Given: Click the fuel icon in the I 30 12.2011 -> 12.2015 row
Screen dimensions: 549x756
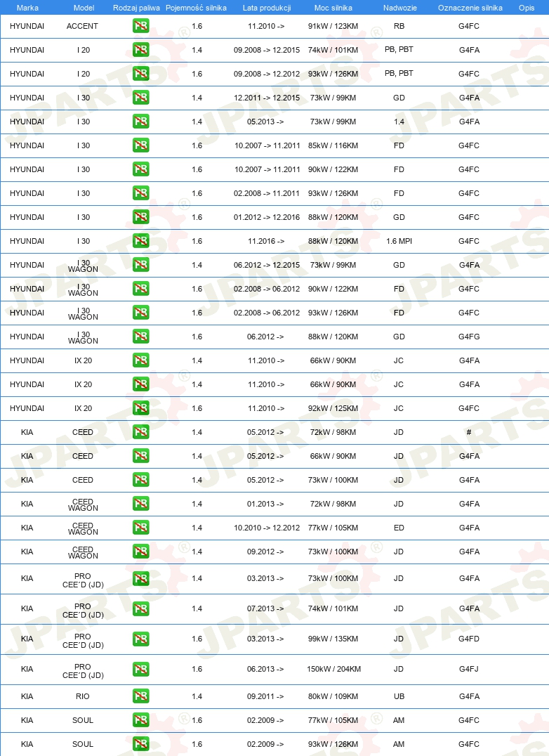Looking at the screenshot, I should pos(140,98).
